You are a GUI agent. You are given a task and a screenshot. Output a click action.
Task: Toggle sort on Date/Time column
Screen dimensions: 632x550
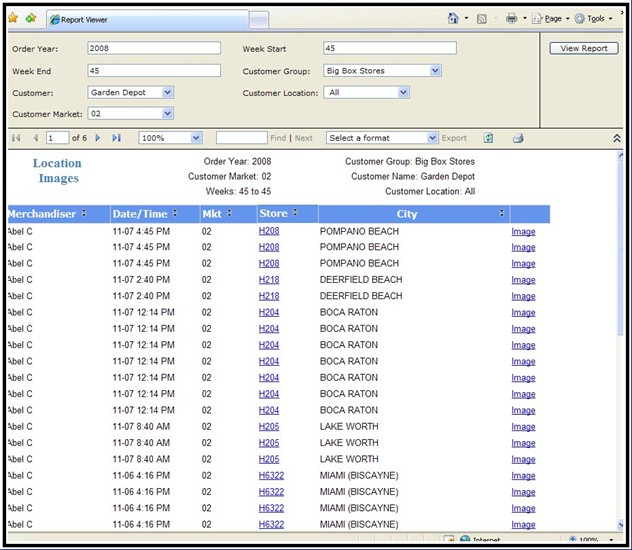(x=176, y=214)
